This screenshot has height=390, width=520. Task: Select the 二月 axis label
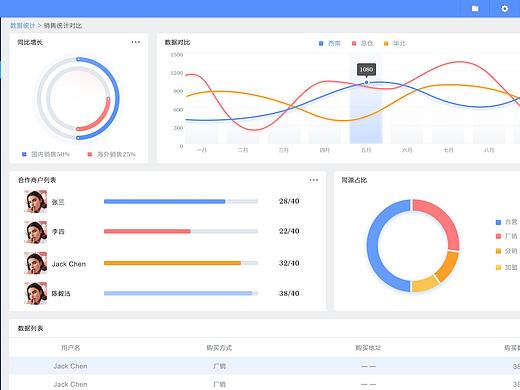tap(243, 150)
